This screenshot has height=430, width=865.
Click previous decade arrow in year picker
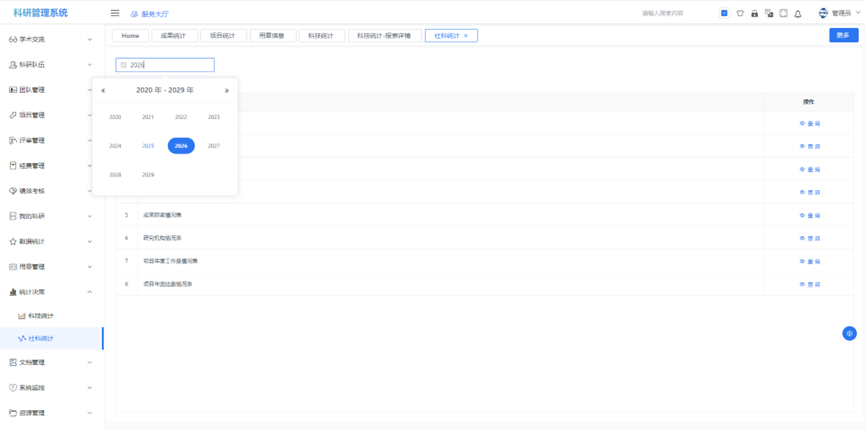(x=103, y=90)
